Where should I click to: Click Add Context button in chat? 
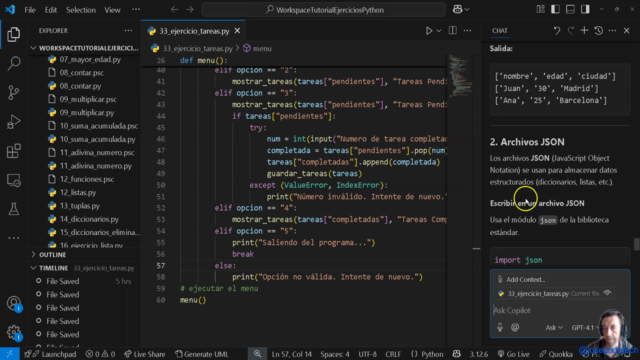coord(521,280)
